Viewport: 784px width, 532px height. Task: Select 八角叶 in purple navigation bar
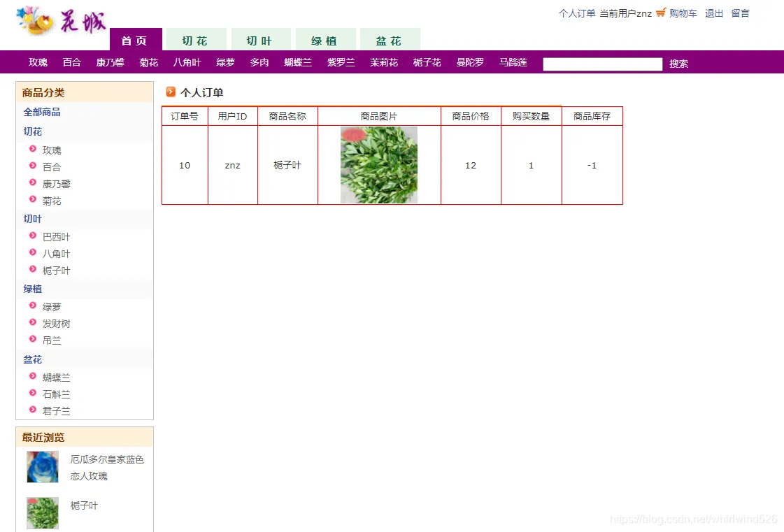[x=187, y=62]
